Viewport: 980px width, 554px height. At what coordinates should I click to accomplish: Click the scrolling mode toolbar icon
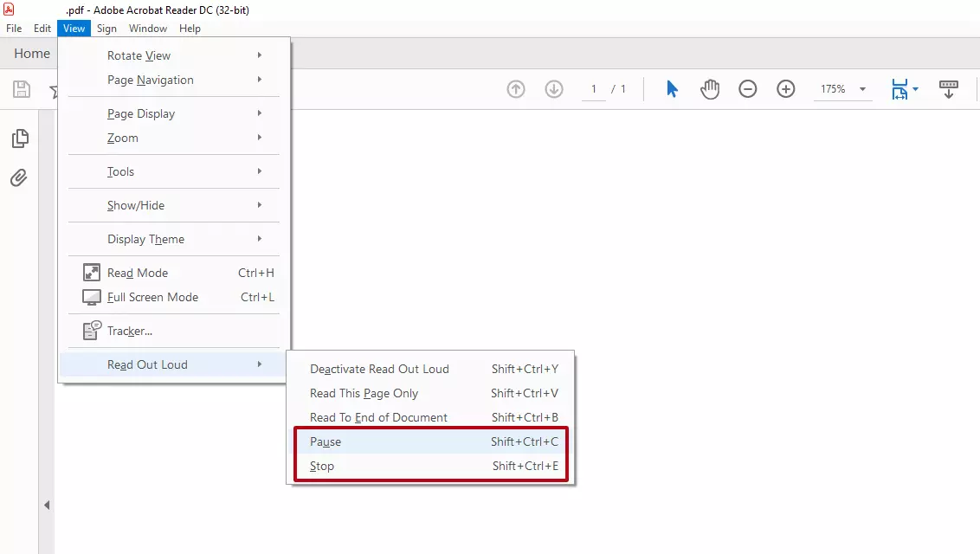tap(949, 89)
